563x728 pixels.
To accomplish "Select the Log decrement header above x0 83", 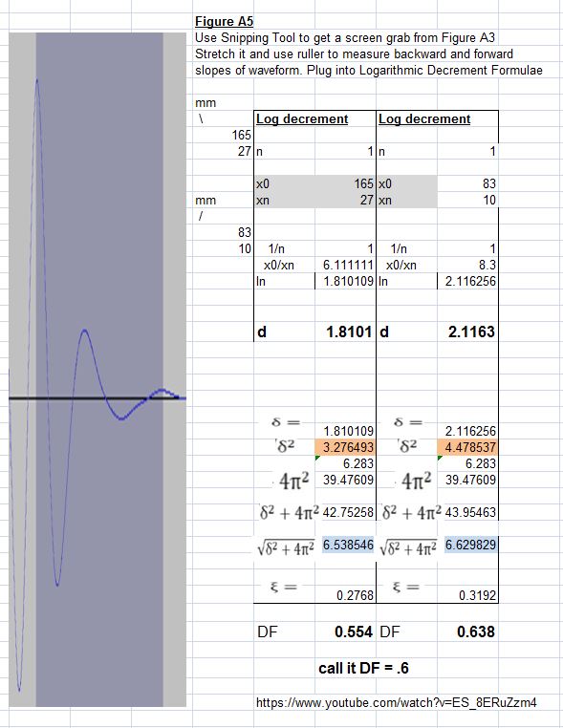I will click(x=424, y=119).
